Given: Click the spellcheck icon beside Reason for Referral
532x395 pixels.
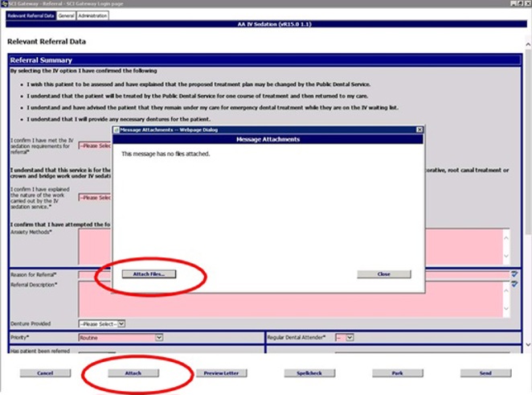Looking at the screenshot, I should [514, 274].
